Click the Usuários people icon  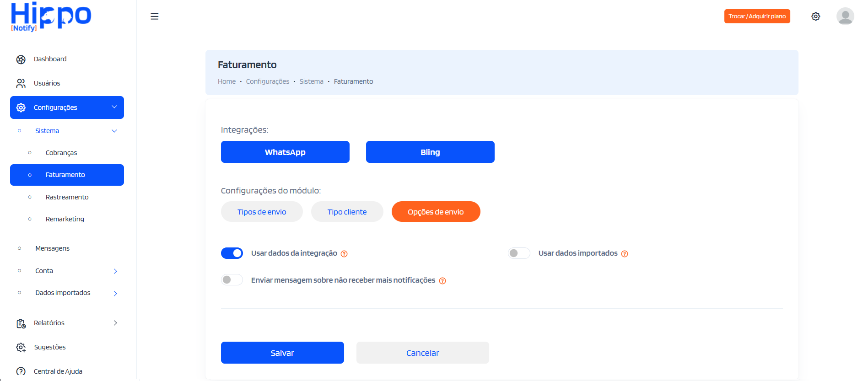21,83
